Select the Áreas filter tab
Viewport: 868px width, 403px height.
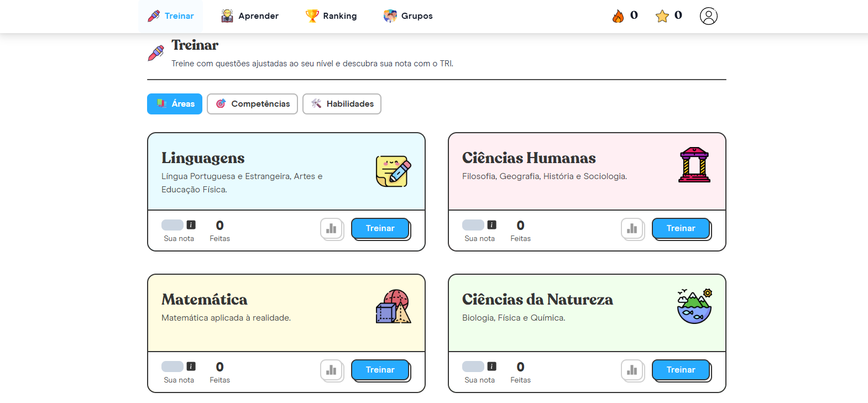175,104
